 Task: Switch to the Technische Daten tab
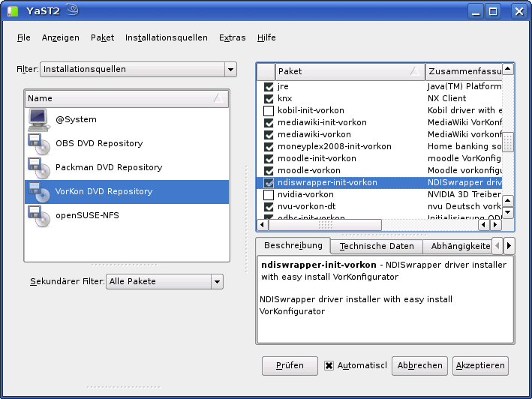point(377,247)
